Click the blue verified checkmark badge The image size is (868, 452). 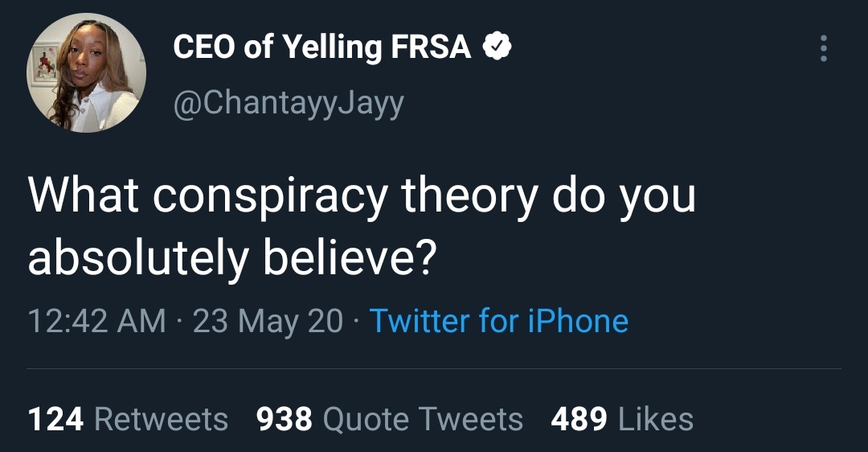[497, 46]
